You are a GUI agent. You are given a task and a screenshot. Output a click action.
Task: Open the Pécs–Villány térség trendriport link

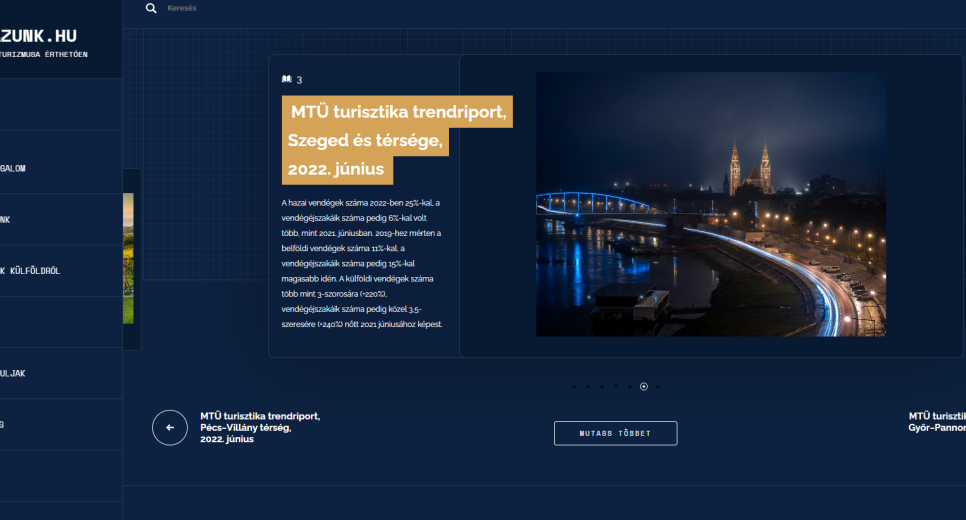(259, 427)
